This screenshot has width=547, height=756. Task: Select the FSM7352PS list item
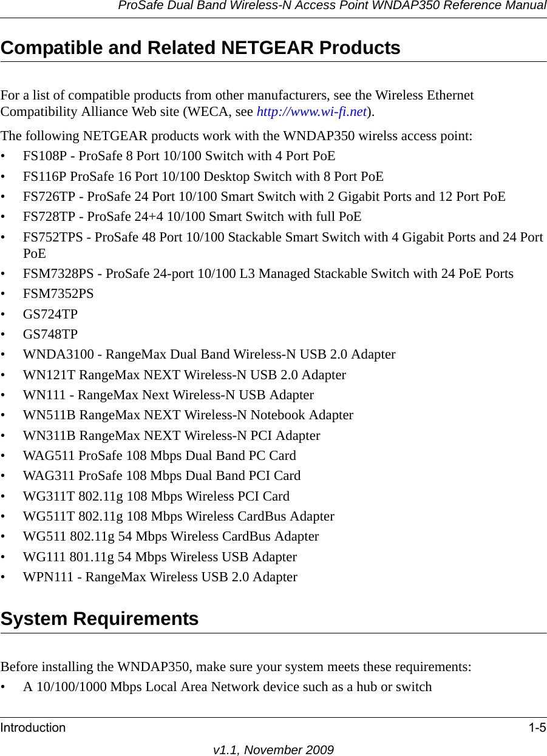click(x=58, y=294)
